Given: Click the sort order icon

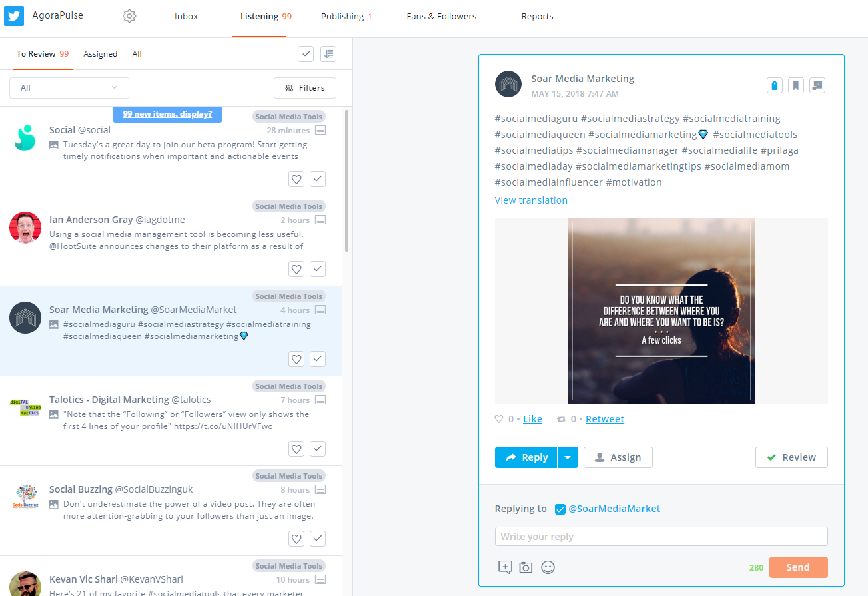Looking at the screenshot, I should coord(328,54).
